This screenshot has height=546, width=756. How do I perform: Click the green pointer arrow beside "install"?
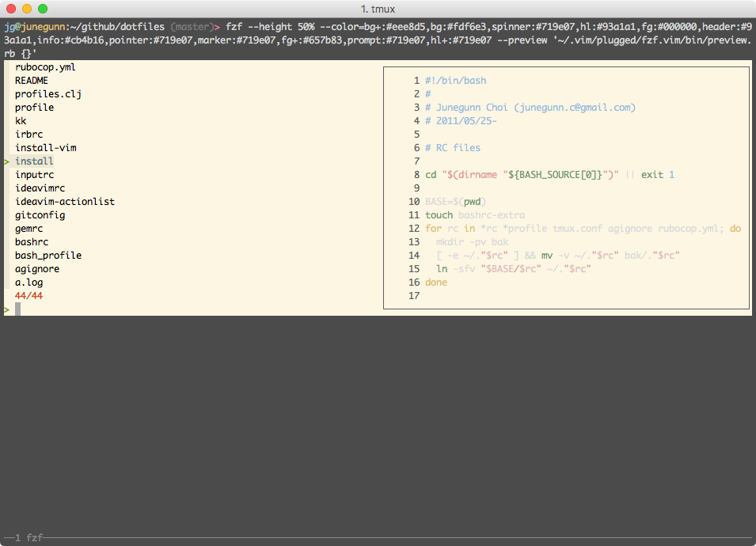pos(6,161)
